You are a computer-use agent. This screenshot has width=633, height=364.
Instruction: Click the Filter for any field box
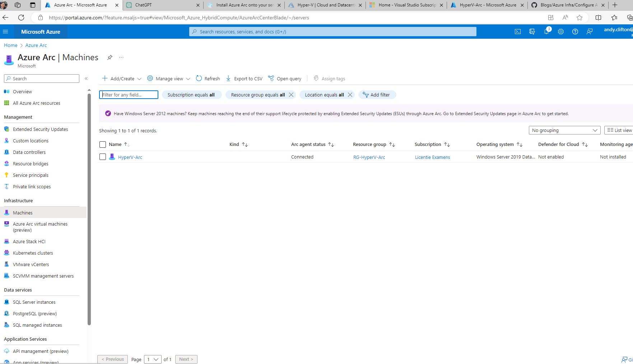pyautogui.click(x=129, y=95)
